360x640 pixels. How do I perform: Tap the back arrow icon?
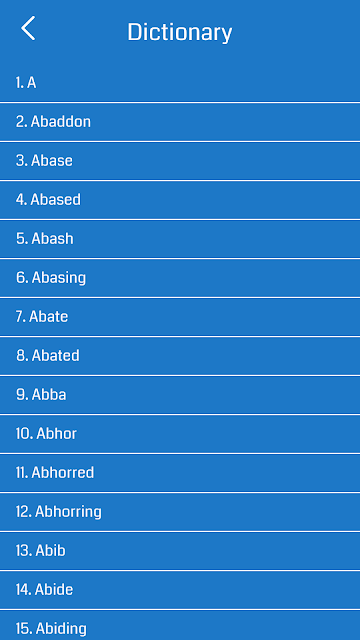point(28,28)
